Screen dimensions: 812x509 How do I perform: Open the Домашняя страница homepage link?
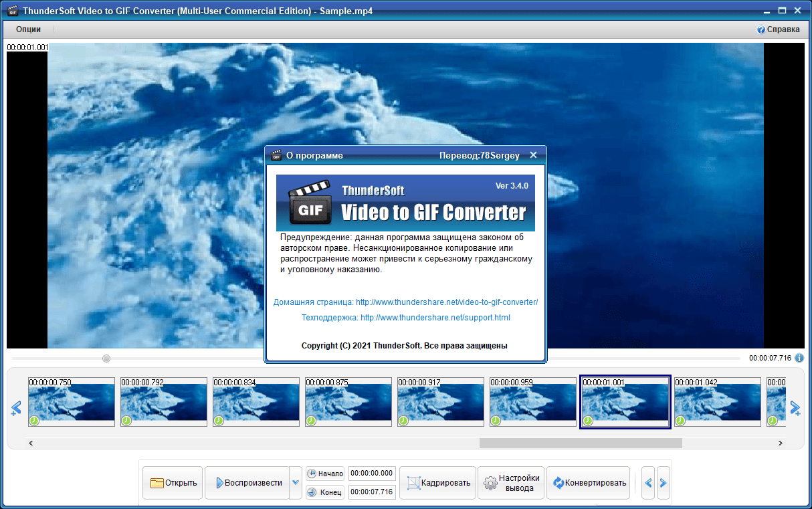pos(405,302)
